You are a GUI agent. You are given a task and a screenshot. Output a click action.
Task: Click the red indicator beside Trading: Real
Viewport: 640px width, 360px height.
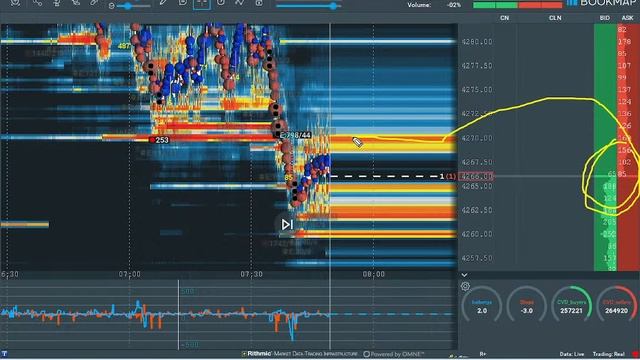coord(635,354)
